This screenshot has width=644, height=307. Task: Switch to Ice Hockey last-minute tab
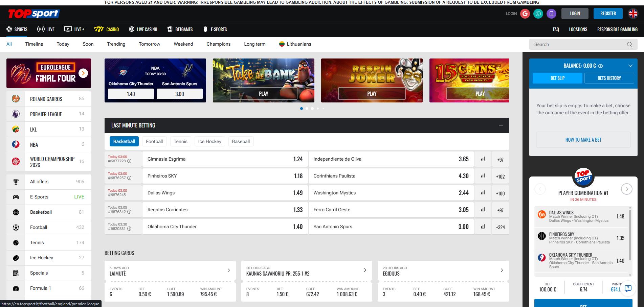209,141
